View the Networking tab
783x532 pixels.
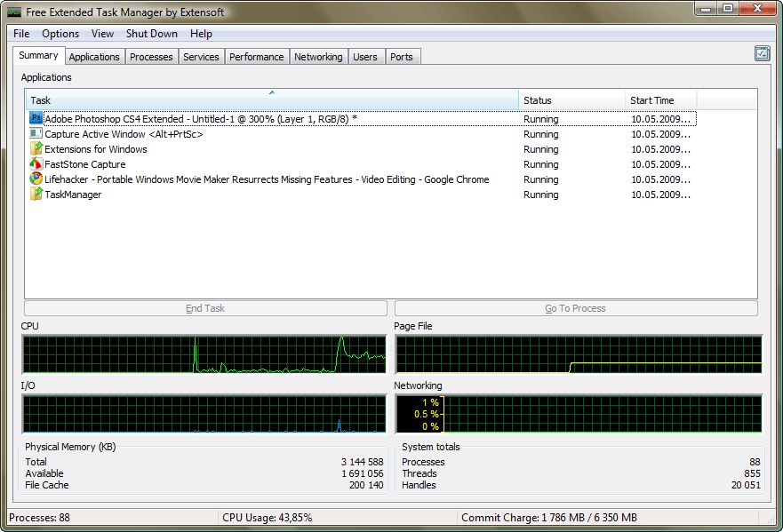[x=318, y=56]
